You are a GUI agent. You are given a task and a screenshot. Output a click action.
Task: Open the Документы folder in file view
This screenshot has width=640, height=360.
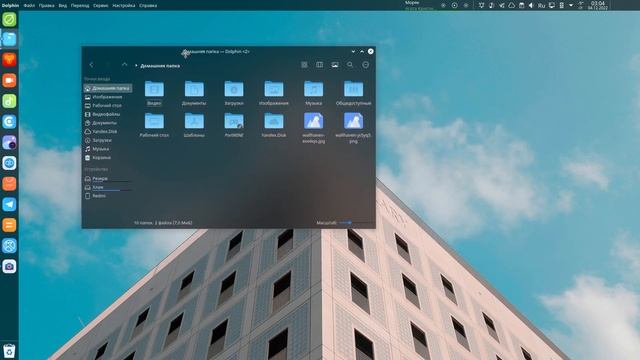[194, 93]
